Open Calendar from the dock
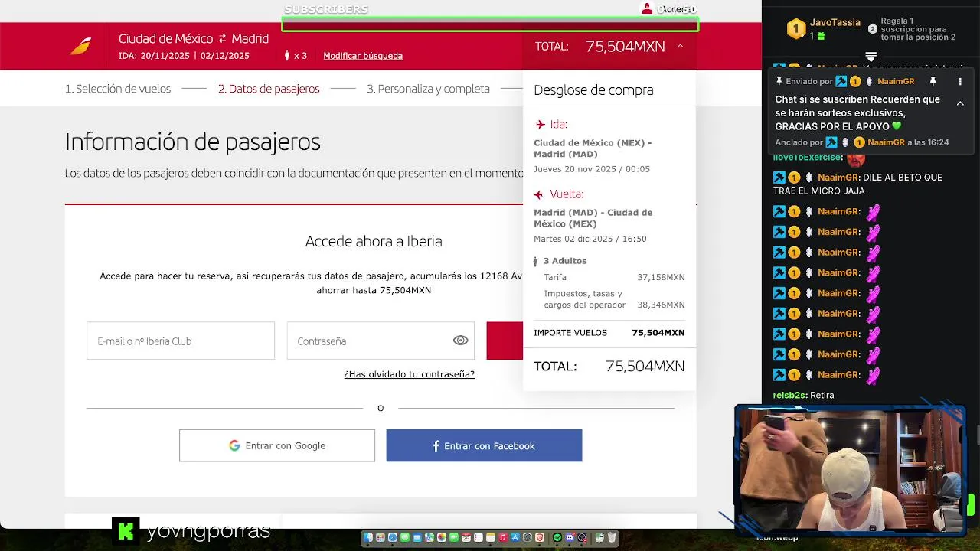Image resolution: width=980 pixels, height=551 pixels. (x=466, y=537)
